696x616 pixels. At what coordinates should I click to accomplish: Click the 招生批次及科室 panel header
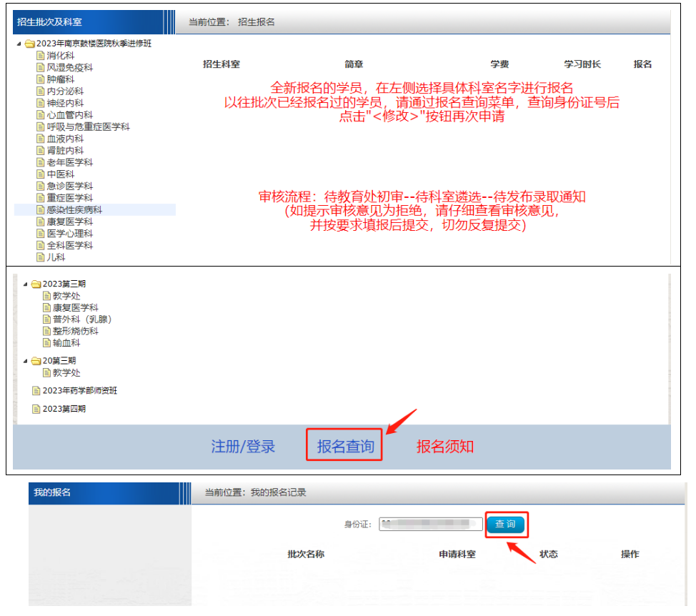[x=94, y=22]
